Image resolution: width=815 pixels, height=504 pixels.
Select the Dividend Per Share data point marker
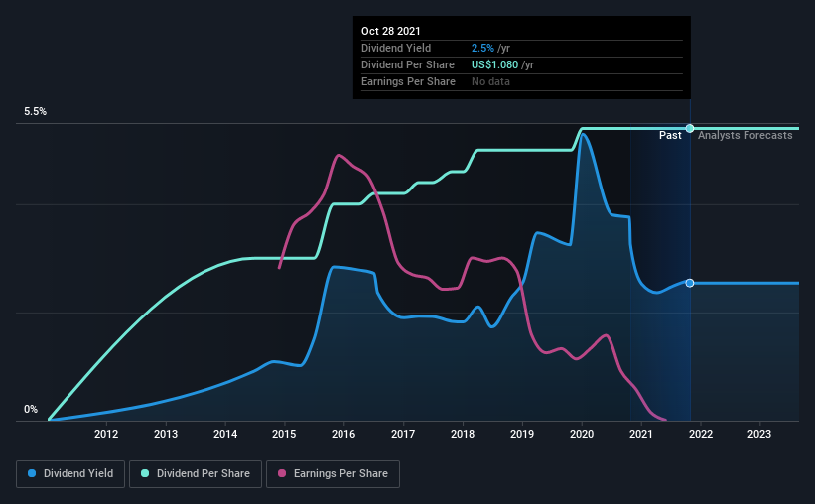(x=690, y=128)
